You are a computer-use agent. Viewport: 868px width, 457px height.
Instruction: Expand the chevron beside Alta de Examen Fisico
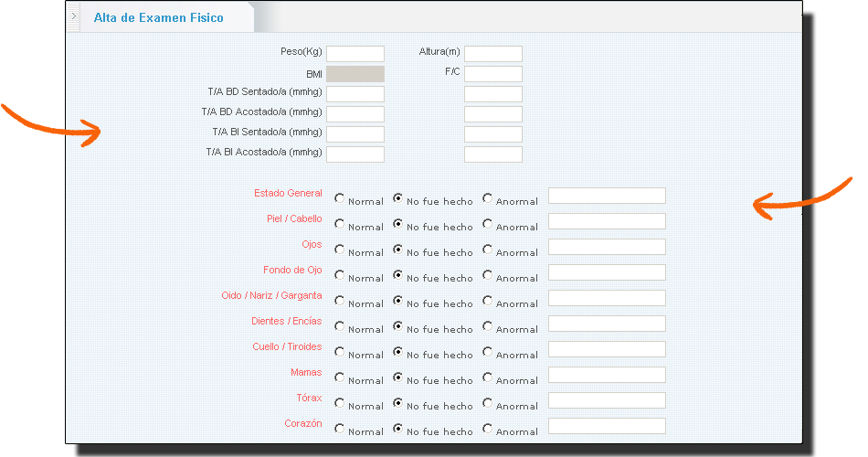(73, 16)
